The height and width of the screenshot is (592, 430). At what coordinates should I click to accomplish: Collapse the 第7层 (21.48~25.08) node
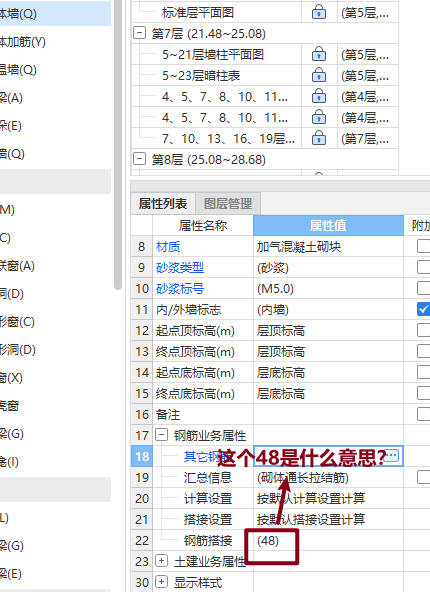pos(139,33)
